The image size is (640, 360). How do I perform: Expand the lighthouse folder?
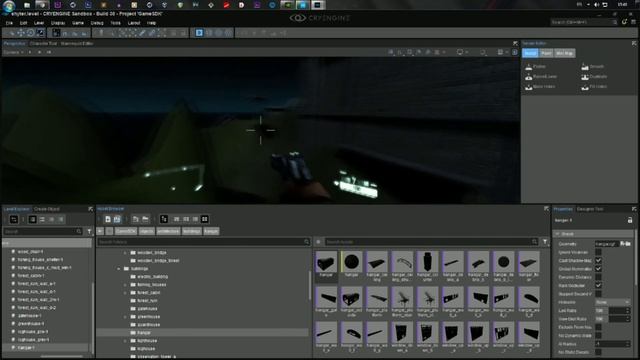tap(125, 341)
